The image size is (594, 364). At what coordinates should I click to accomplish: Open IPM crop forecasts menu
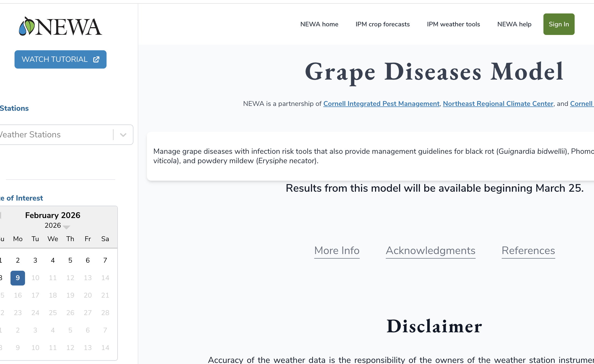point(383,24)
